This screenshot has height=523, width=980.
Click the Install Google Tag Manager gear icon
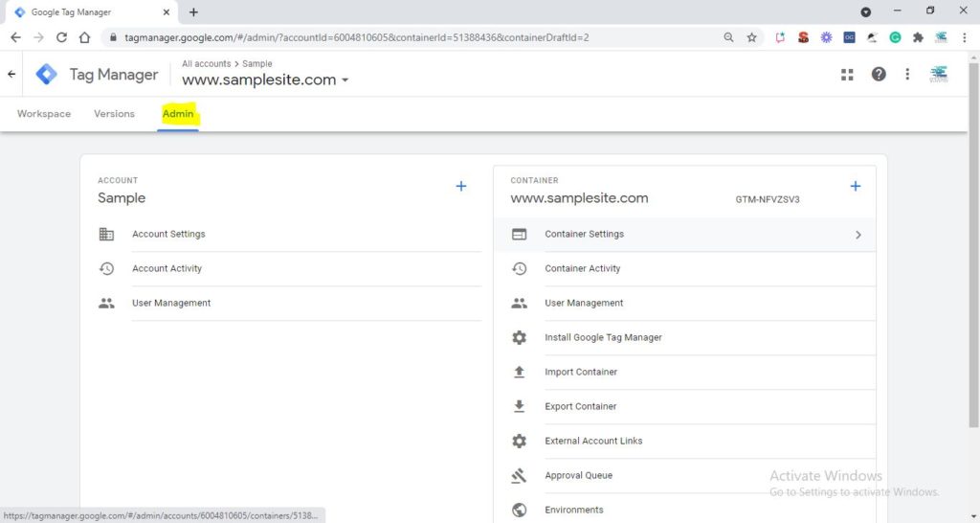(x=520, y=337)
